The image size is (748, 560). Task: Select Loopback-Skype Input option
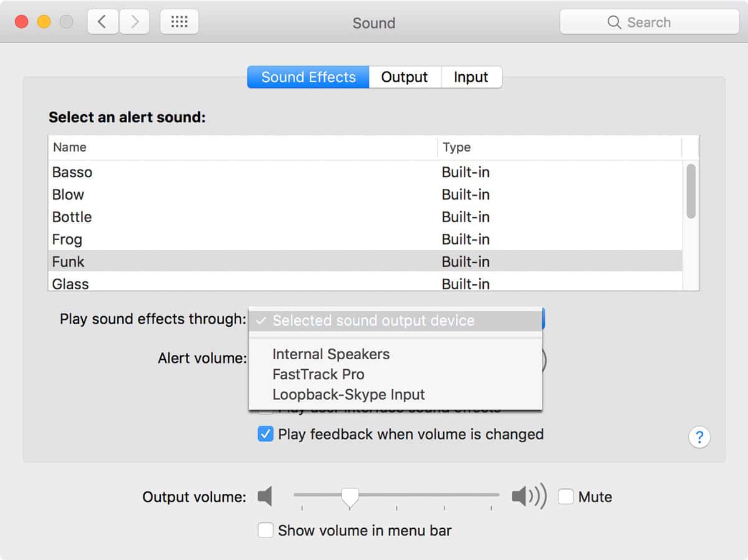pyautogui.click(x=348, y=394)
